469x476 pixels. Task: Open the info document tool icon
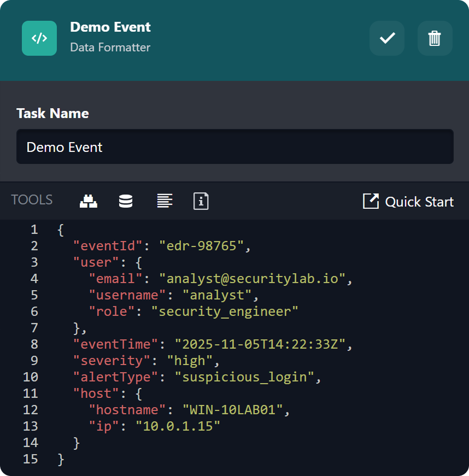[x=201, y=201]
